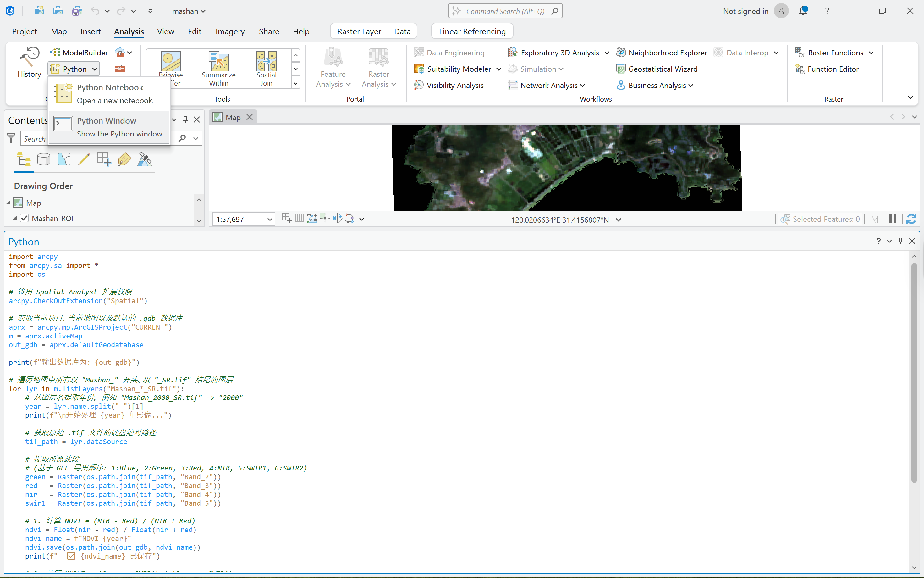924x578 pixels.
Task: Open the Map ribbon tab
Action: tap(59, 31)
